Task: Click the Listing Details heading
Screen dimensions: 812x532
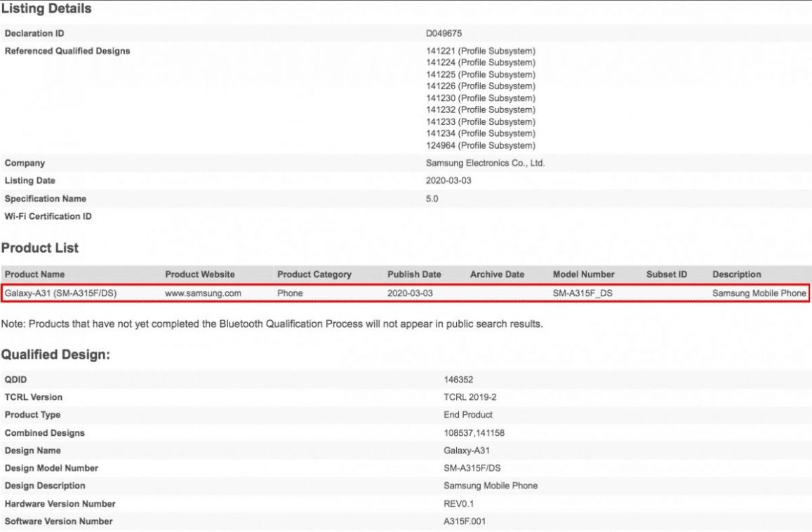Action: click(46, 8)
